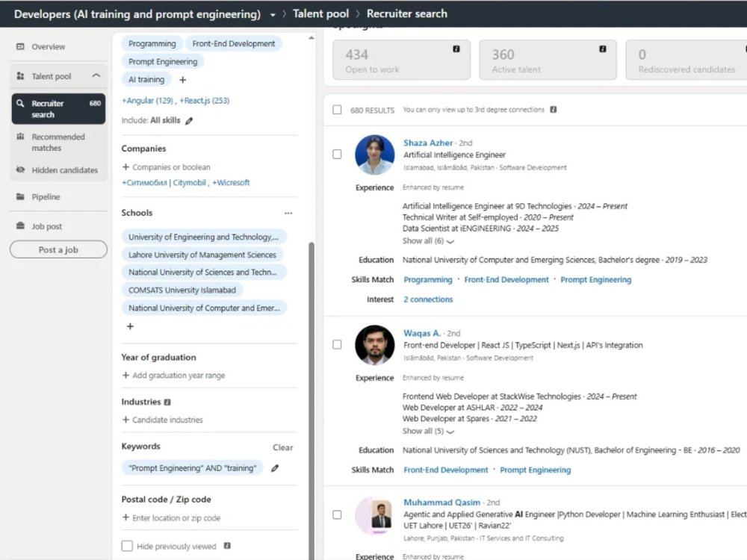The height and width of the screenshot is (560, 747).
Task: Select University of Engineering and Technology chip
Action: coord(204,237)
